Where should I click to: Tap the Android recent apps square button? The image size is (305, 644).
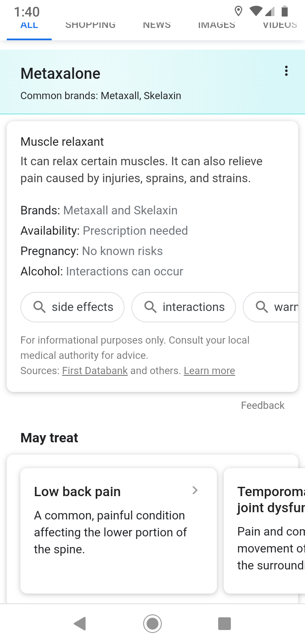(225, 624)
